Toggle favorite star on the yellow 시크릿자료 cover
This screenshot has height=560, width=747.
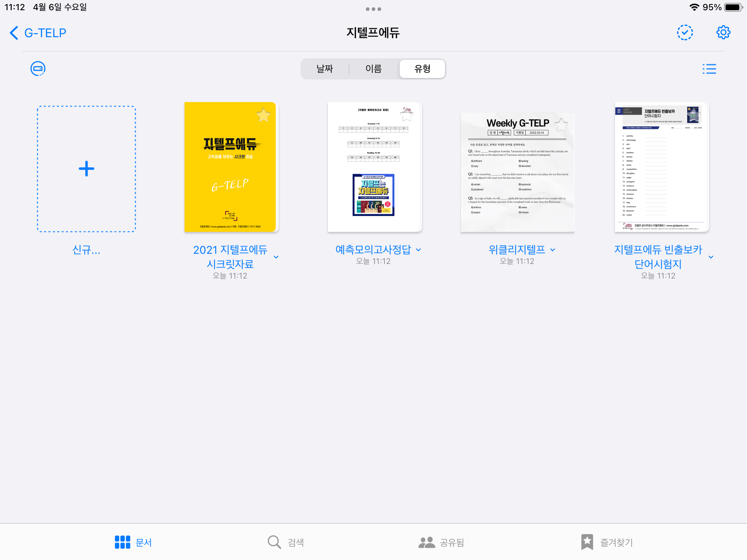pos(263,115)
